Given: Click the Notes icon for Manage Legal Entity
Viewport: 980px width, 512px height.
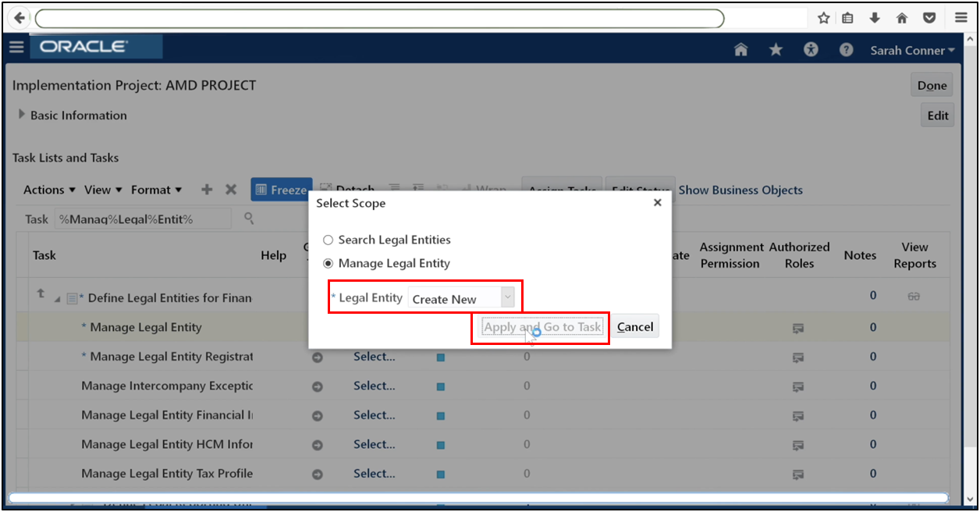Looking at the screenshot, I should [x=797, y=328].
